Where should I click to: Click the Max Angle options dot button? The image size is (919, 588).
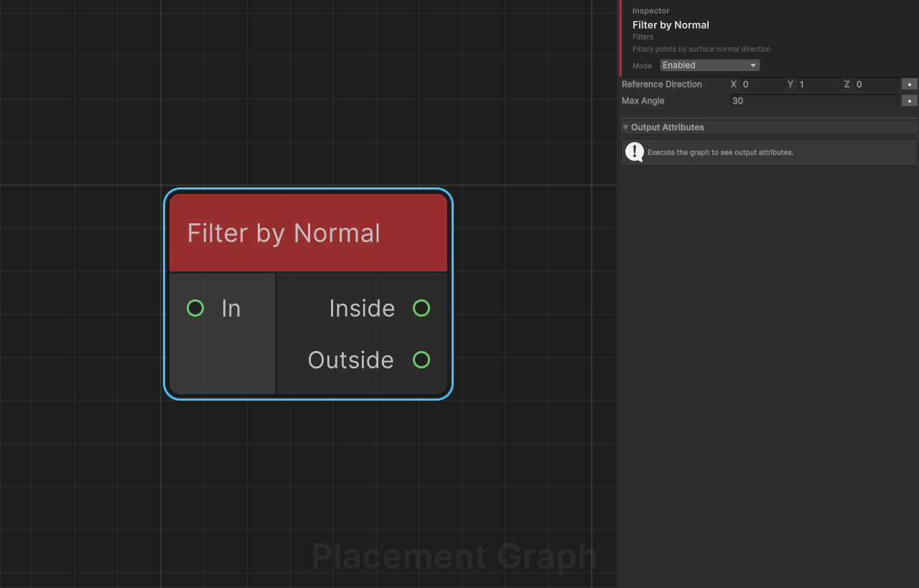(910, 101)
